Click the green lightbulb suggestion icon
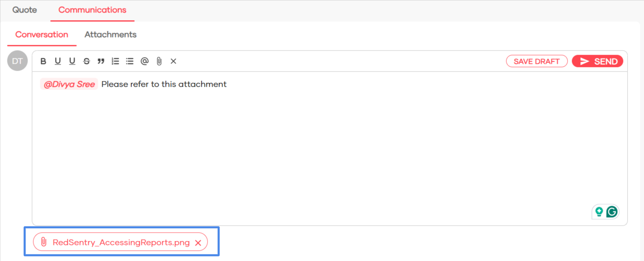Screen dimensions: 644x261 pyautogui.click(x=599, y=212)
